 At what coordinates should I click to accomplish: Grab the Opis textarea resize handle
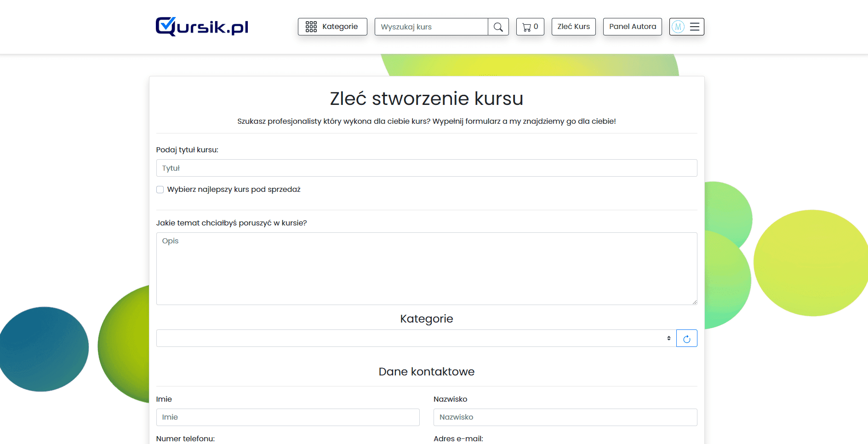694,302
